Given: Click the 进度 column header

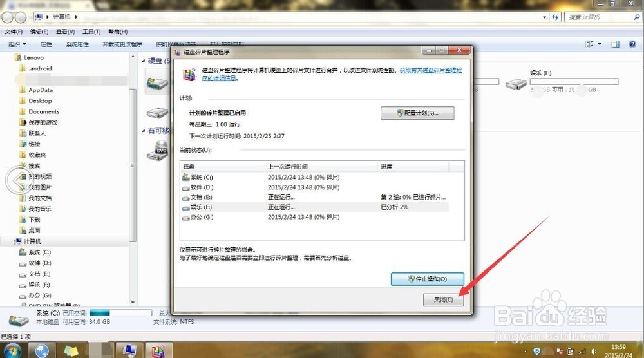Looking at the screenshot, I should pyautogui.click(x=413, y=167).
